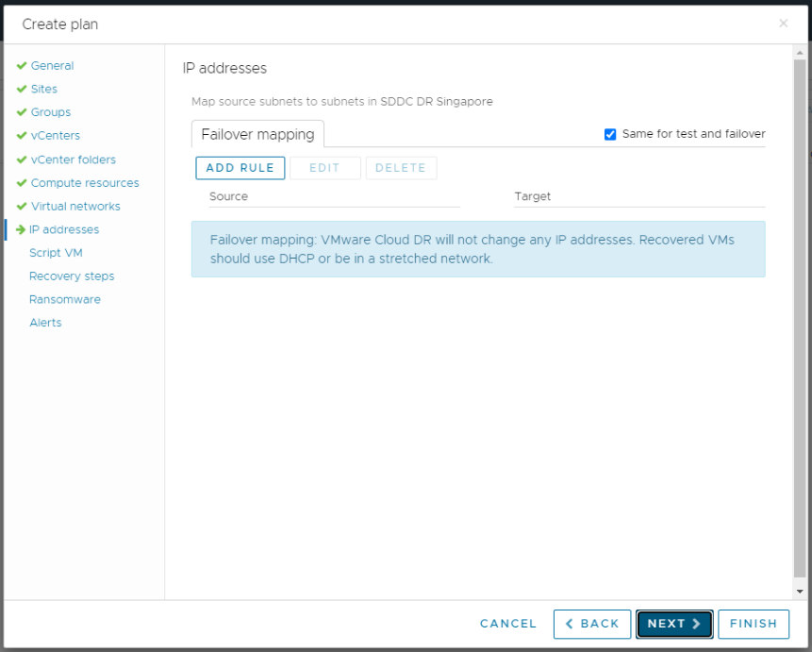The width and height of the screenshot is (812, 652).
Task: Click the vertical scrollbar thumb
Action: pyautogui.click(x=800, y=318)
